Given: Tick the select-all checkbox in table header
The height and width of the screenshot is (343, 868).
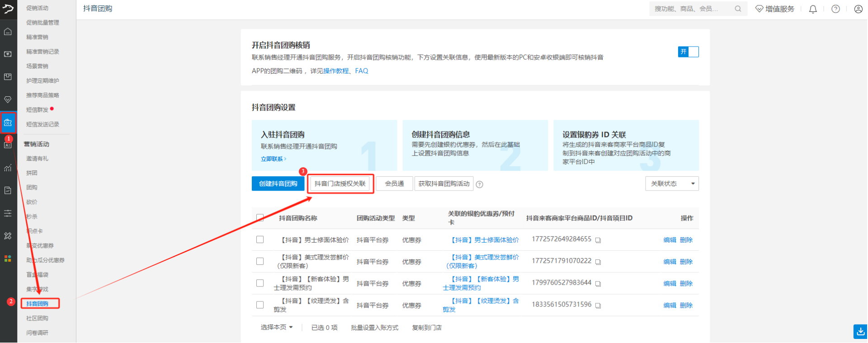Looking at the screenshot, I should [260, 218].
